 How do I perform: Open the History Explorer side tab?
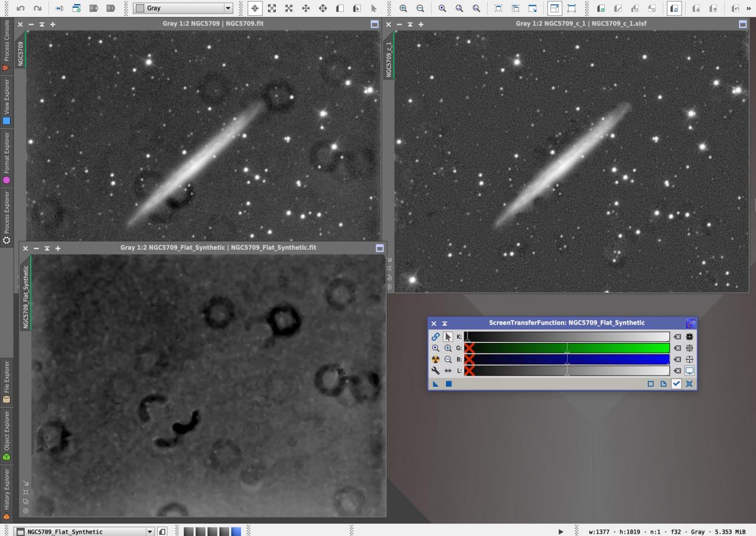pyautogui.click(x=6, y=493)
